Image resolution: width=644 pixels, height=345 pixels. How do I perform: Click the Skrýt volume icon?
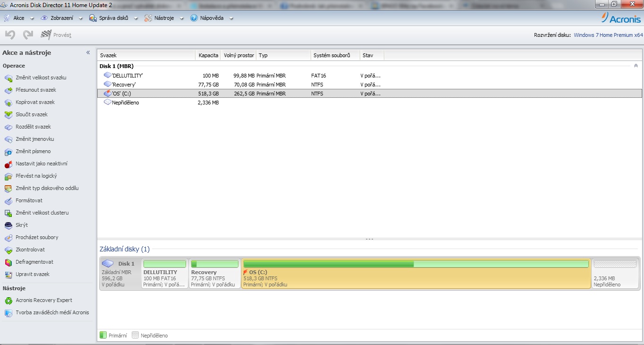8,225
